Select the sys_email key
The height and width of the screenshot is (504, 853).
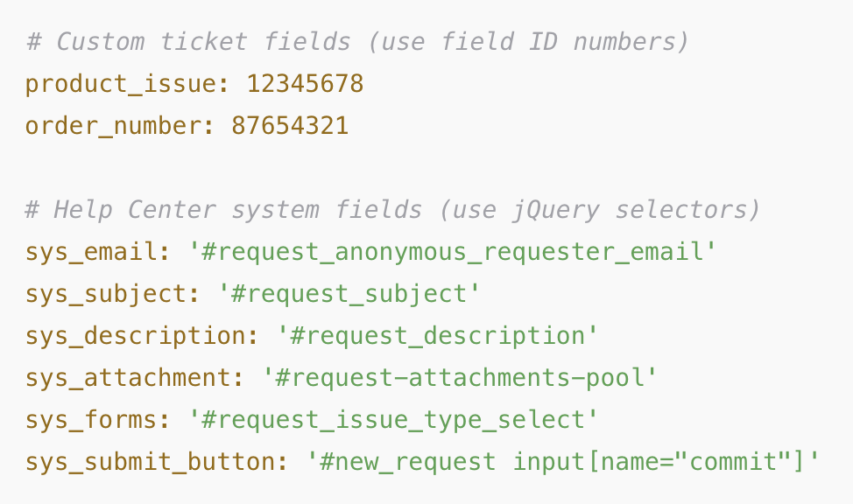tap(91, 252)
